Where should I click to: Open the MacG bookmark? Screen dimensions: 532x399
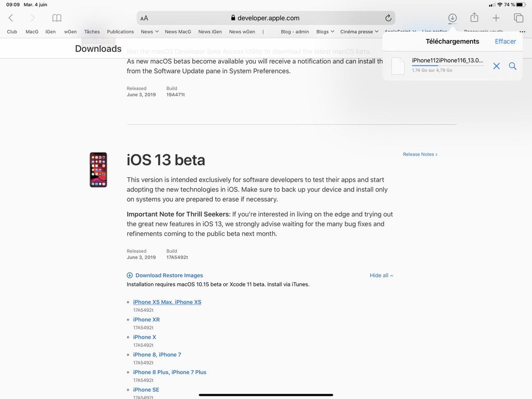(x=32, y=32)
